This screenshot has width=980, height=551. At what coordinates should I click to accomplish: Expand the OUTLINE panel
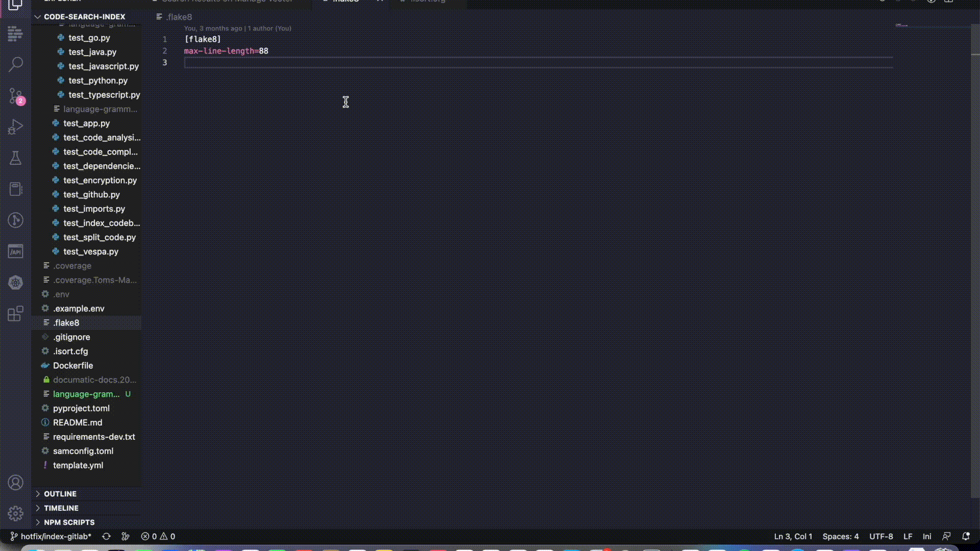pos(60,494)
